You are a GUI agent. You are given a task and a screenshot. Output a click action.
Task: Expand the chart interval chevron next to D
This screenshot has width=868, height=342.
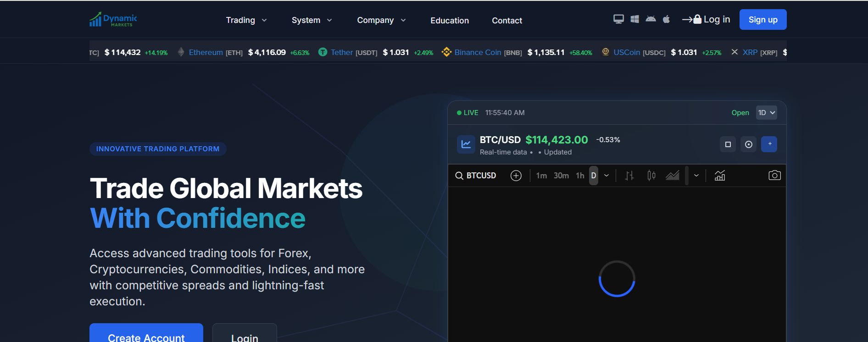606,176
